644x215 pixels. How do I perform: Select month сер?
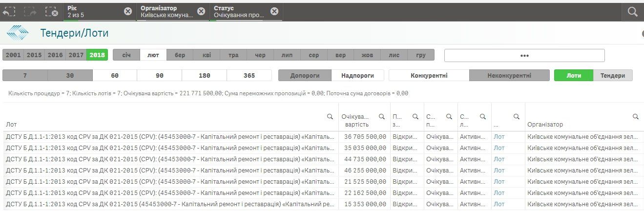[x=314, y=55]
